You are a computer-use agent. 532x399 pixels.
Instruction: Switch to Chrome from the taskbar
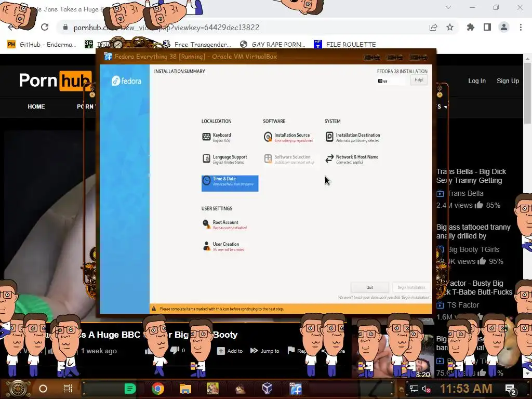[x=158, y=389]
